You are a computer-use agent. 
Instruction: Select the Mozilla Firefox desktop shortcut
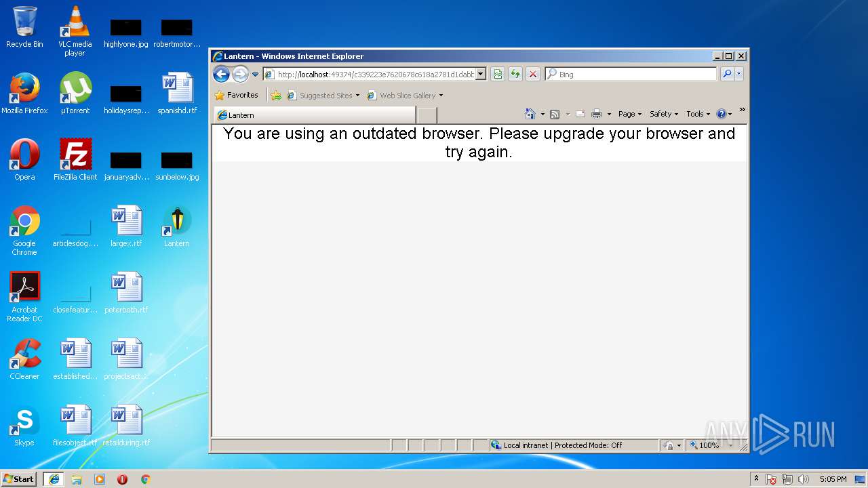pyautogui.click(x=24, y=94)
